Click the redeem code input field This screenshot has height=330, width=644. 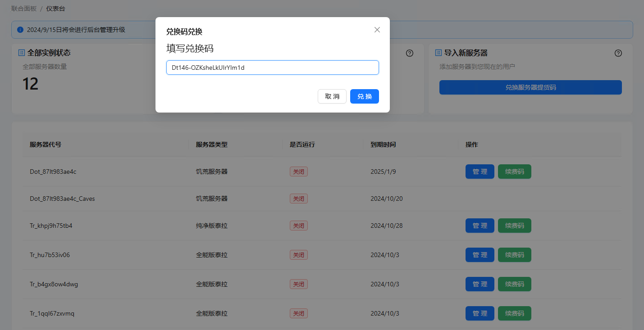pos(273,68)
